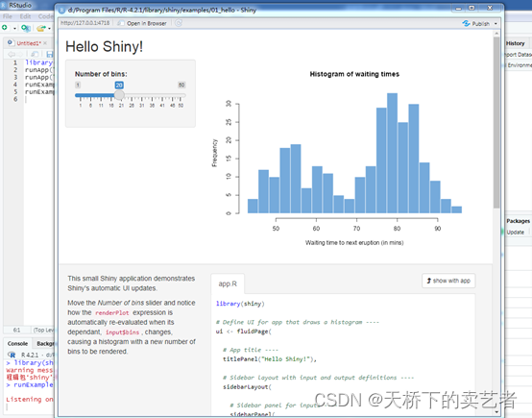The height and width of the screenshot is (418, 532).
Task: Click the R logo icon in Console pane
Action: click(x=12, y=355)
